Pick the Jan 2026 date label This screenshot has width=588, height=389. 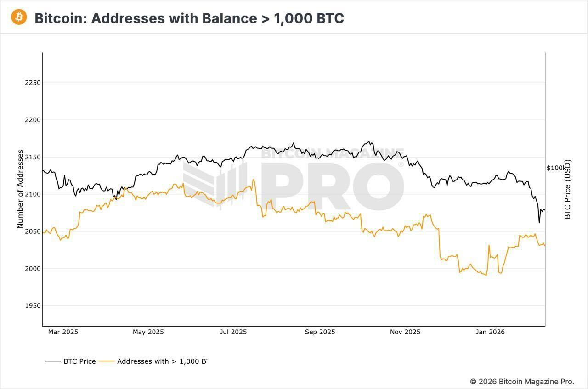point(490,332)
